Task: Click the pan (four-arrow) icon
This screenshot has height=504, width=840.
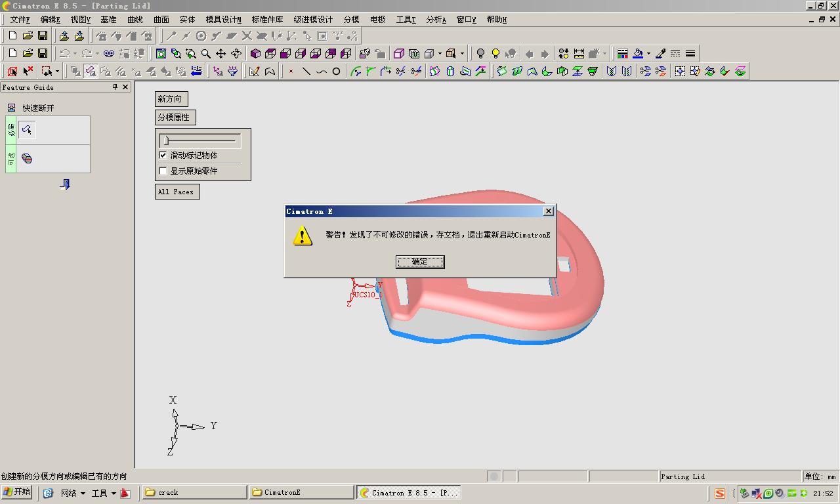Action: (221, 53)
